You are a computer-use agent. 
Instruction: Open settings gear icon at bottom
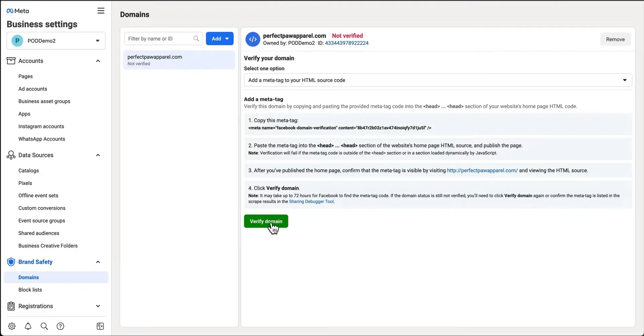coord(12,326)
